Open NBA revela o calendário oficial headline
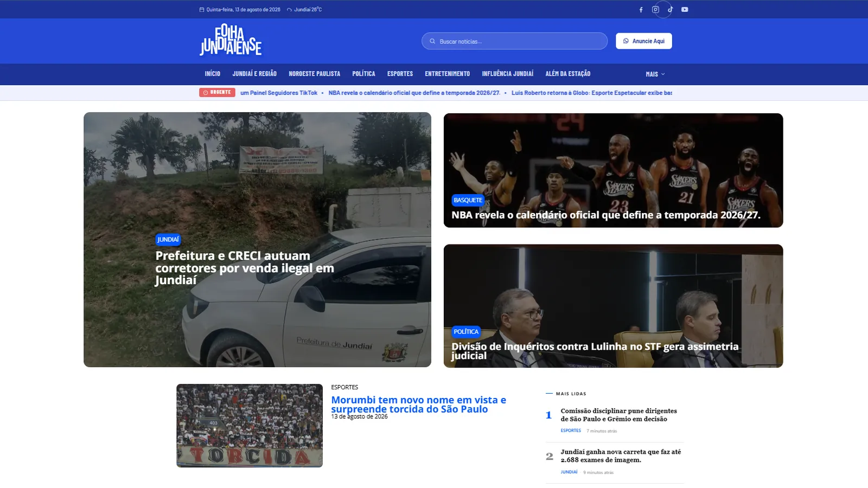Screen dimensions: 868x488 coord(606,215)
